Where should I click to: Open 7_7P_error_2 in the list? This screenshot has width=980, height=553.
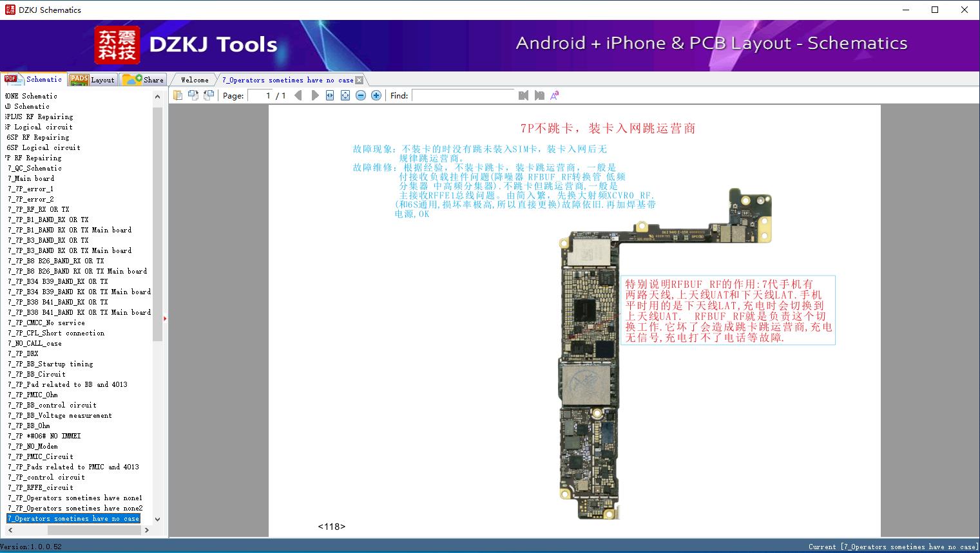point(31,199)
